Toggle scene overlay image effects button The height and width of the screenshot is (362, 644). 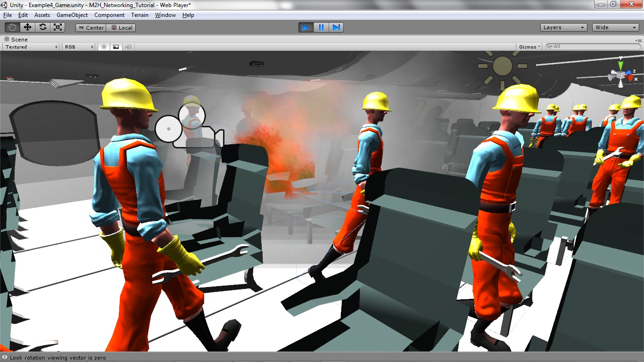[116, 47]
